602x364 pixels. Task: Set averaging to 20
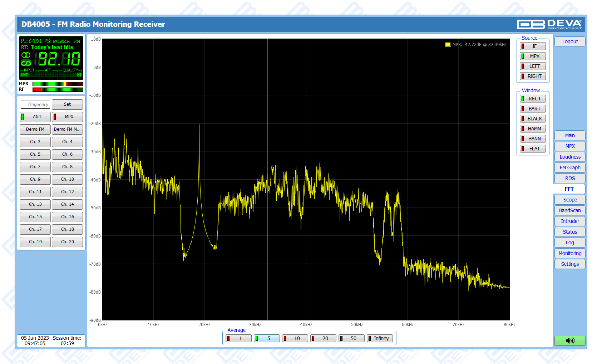pos(323,338)
